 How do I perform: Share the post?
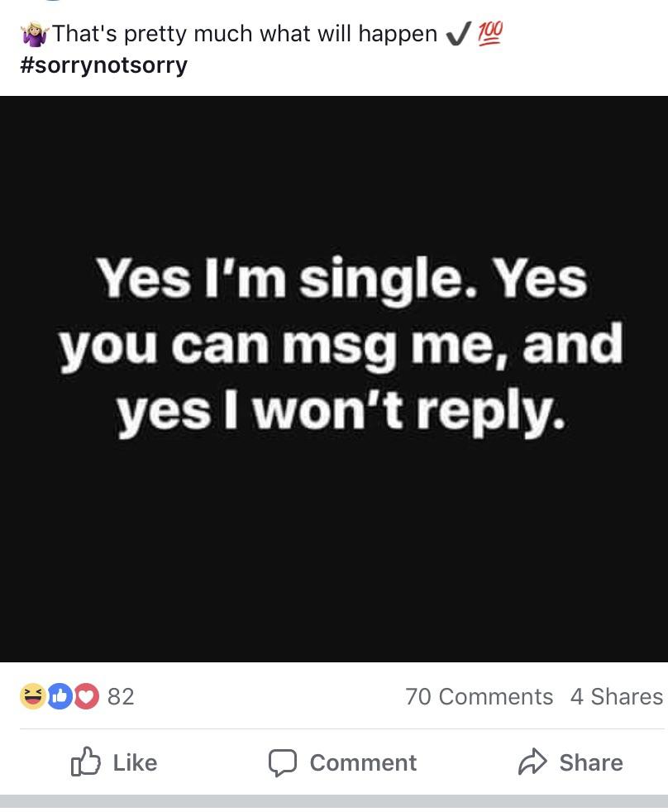pyautogui.click(x=570, y=762)
